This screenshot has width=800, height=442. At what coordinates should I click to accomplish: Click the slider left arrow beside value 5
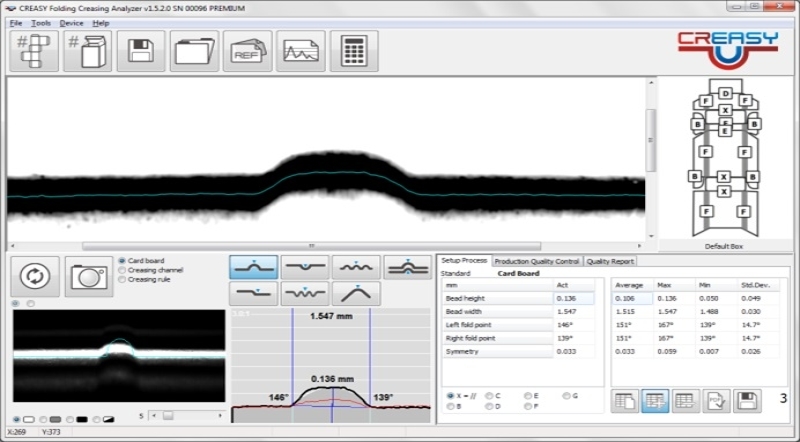pyautogui.click(x=155, y=416)
